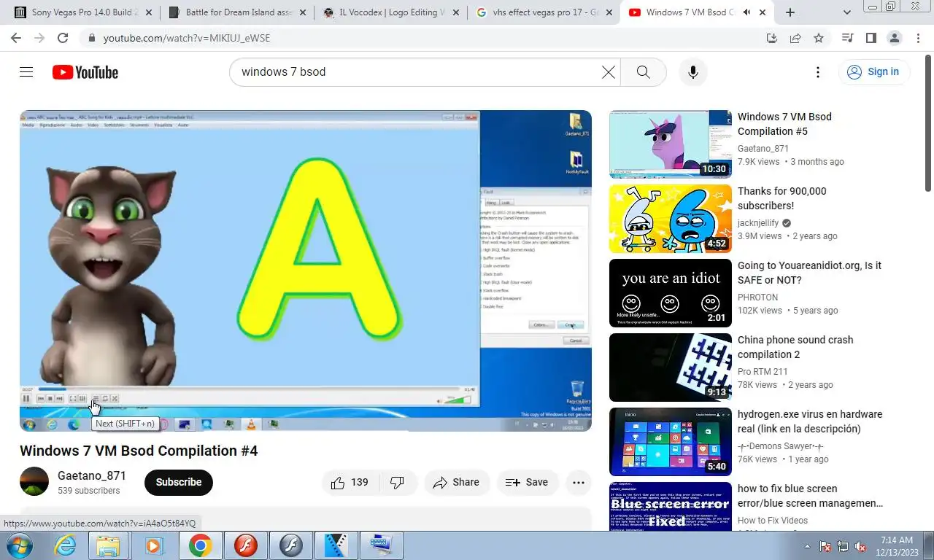Go back to the previous page
This screenshot has height=560, width=934.
(x=16, y=38)
